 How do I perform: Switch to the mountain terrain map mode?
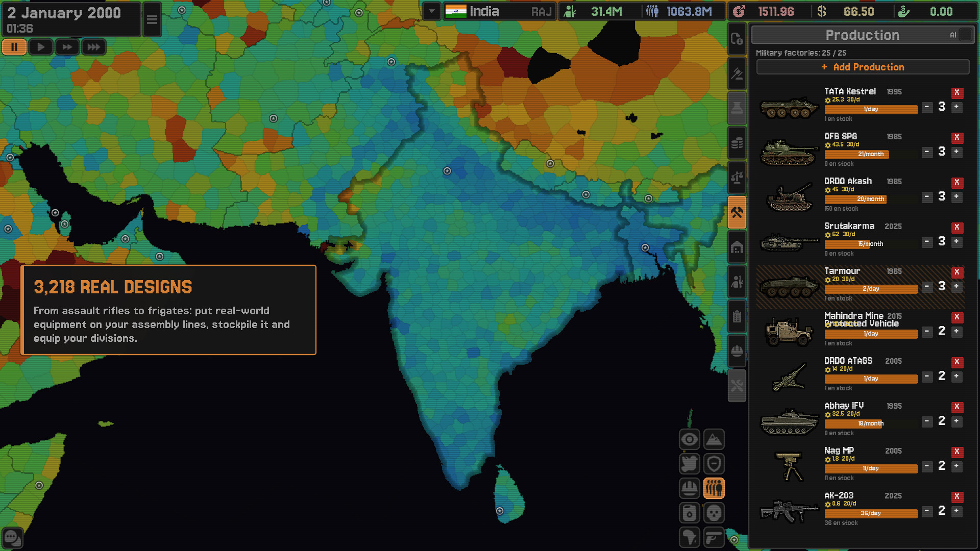point(714,439)
